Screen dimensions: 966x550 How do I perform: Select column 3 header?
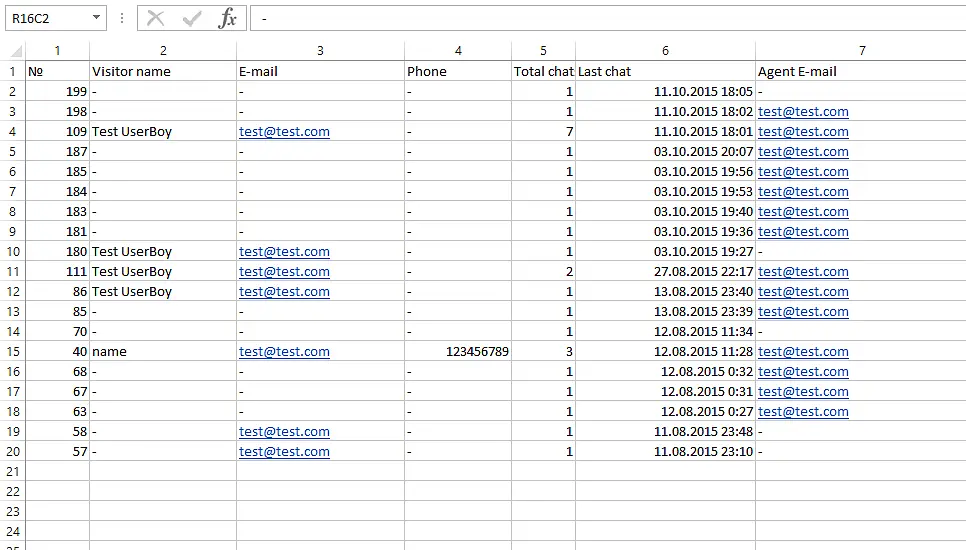pos(320,51)
